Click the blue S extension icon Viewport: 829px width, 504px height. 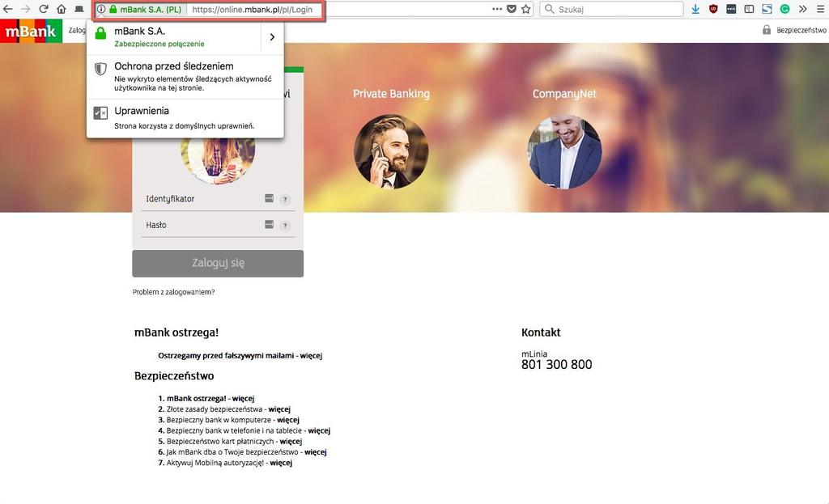[x=767, y=9]
